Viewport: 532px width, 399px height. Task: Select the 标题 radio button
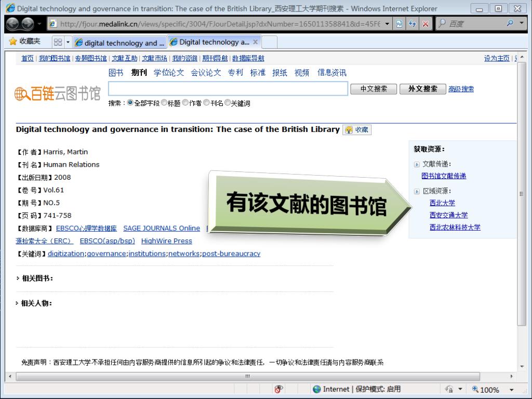pyautogui.click(x=164, y=102)
